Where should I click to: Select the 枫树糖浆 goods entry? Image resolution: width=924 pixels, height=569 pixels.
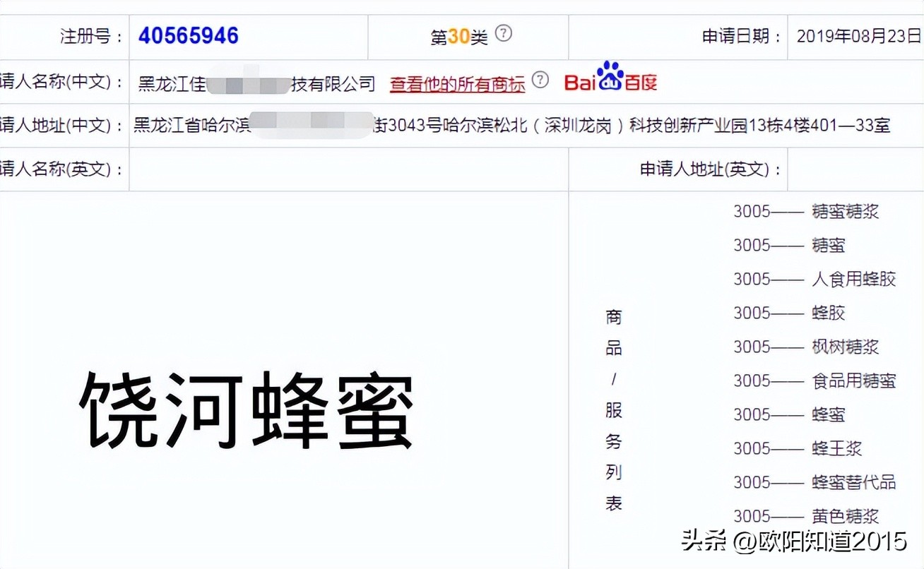[844, 347]
